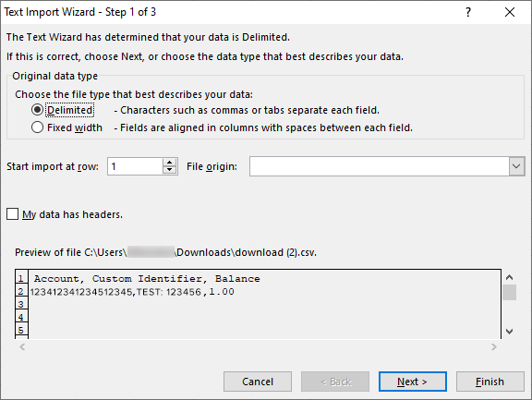Select preview row 1 header line
This screenshot has height=400, width=532.
(x=147, y=279)
